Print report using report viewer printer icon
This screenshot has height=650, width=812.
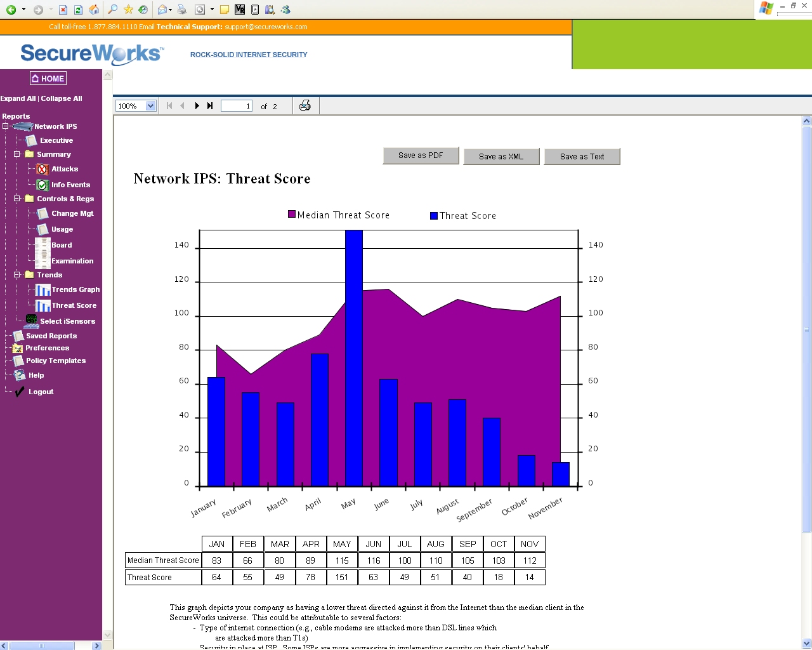click(305, 105)
